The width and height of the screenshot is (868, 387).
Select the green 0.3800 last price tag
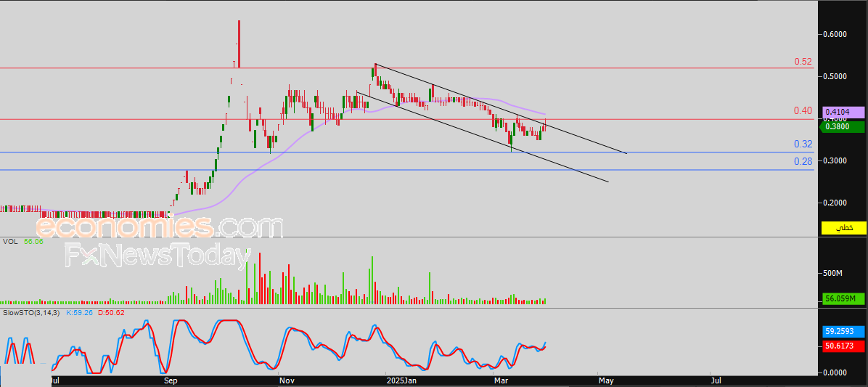click(x=843, y=127)
